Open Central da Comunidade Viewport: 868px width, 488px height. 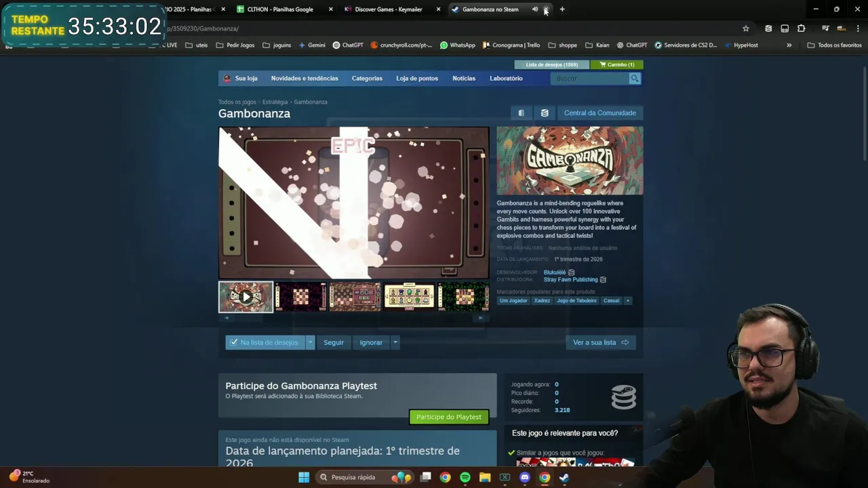[x=600, y=113]
